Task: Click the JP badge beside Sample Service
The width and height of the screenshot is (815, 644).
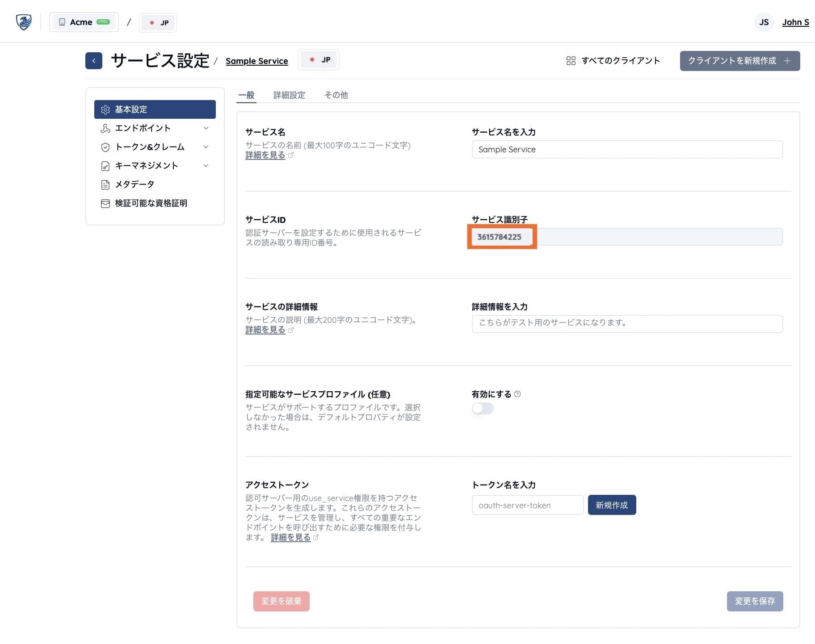Action: point(319,60)
